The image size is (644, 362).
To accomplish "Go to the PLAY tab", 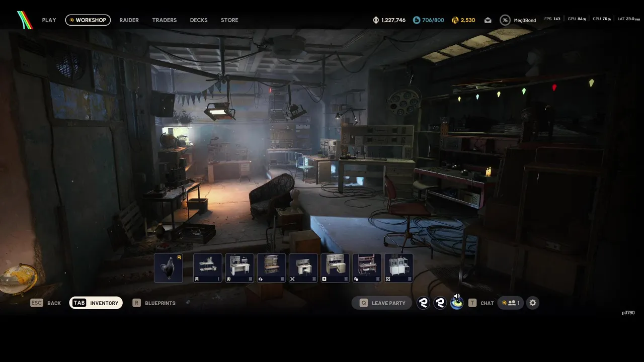I will pos(49,20).
